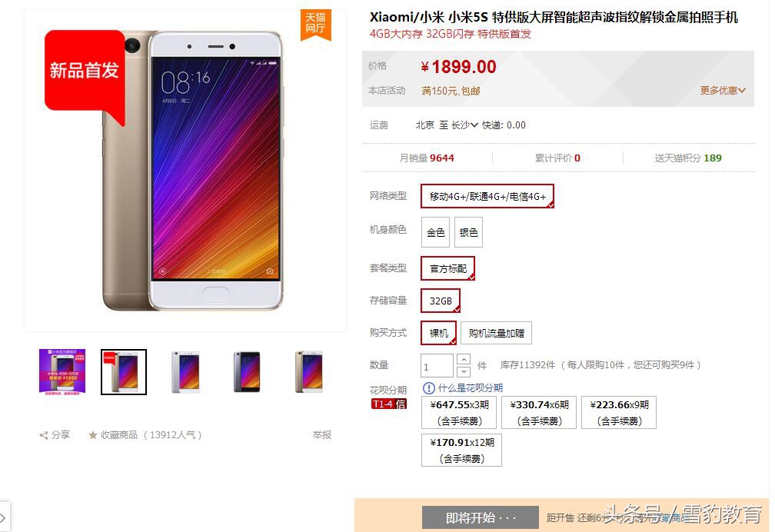Click the T1-4 信 credit badge

point(389,404)
